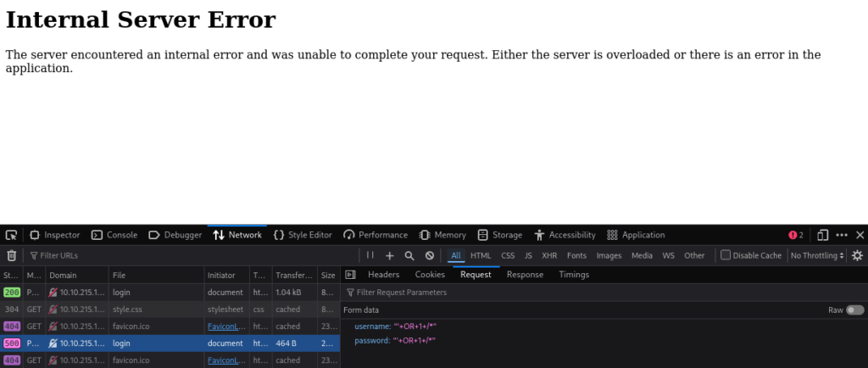The image size is (868, 368).
Task: Open the request blocking icon
Action: [430, 255]
